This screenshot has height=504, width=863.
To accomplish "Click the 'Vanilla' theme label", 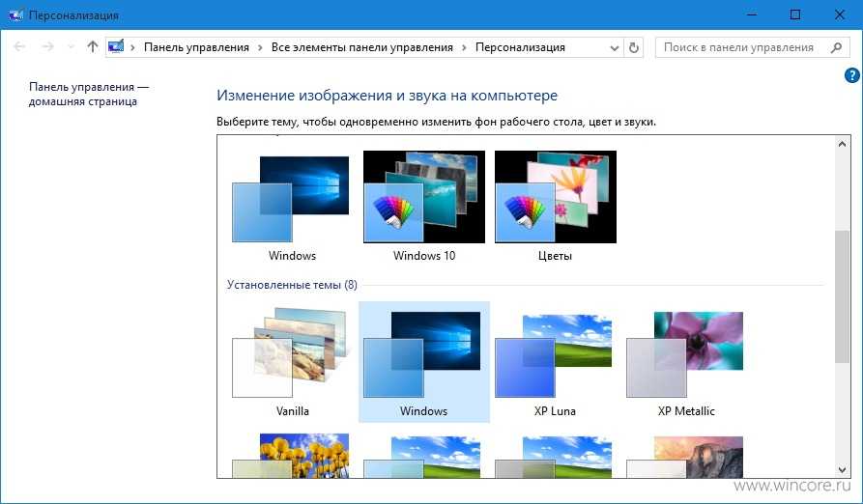I will tap(292, 410).
